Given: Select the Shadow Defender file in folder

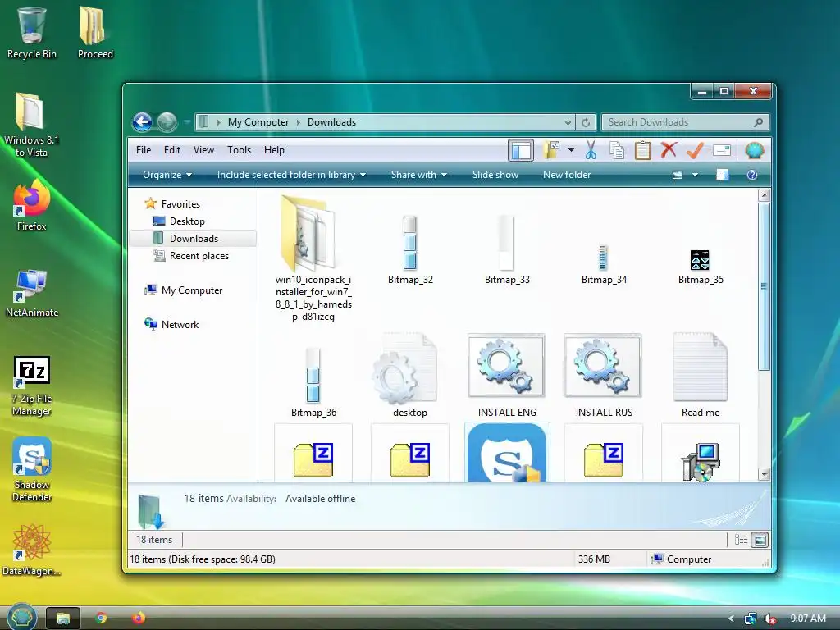Looking at the screenshot, I should 507,453.
